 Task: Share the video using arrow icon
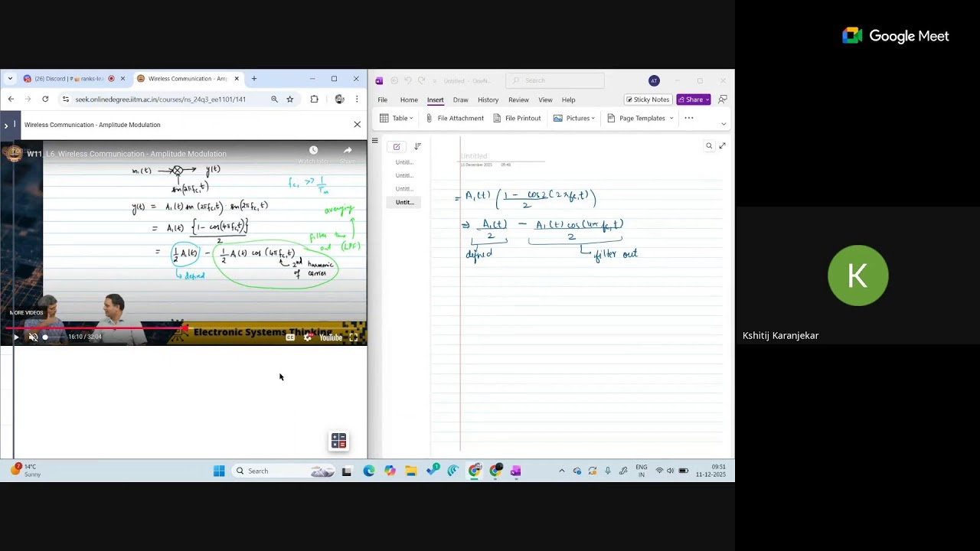click(348, 150)
